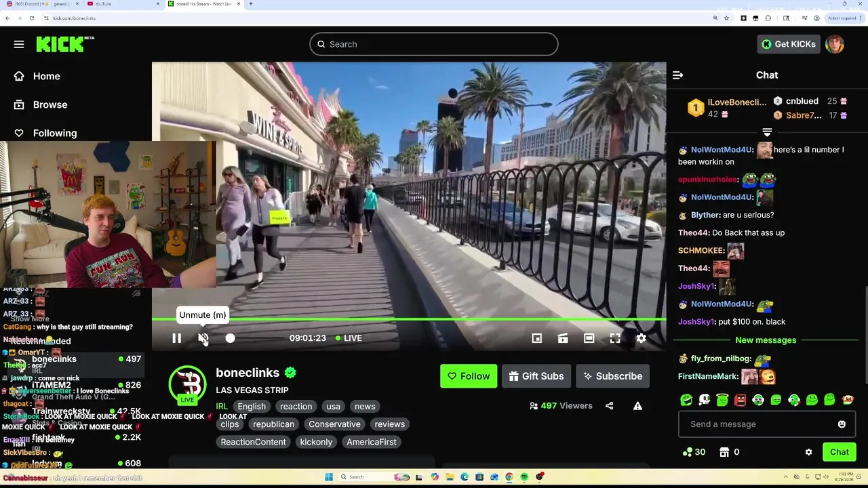Jump to New messages in chat

[x=766, y=340]
